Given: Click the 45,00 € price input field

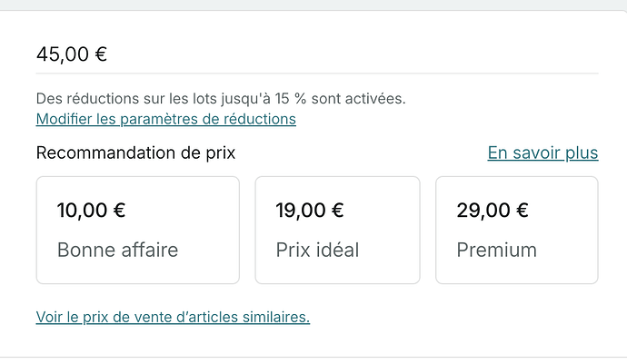Looking at the screenshot, I should (x=316, y=54).
